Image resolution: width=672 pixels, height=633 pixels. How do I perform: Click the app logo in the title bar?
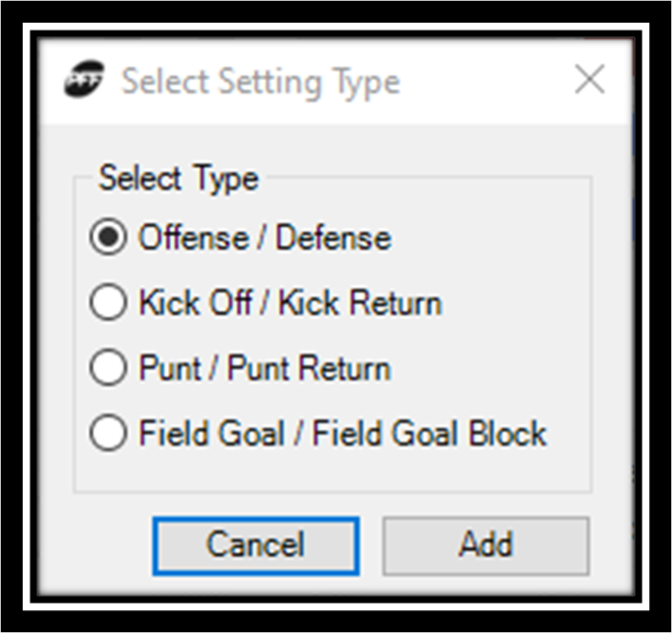[84, 81]
